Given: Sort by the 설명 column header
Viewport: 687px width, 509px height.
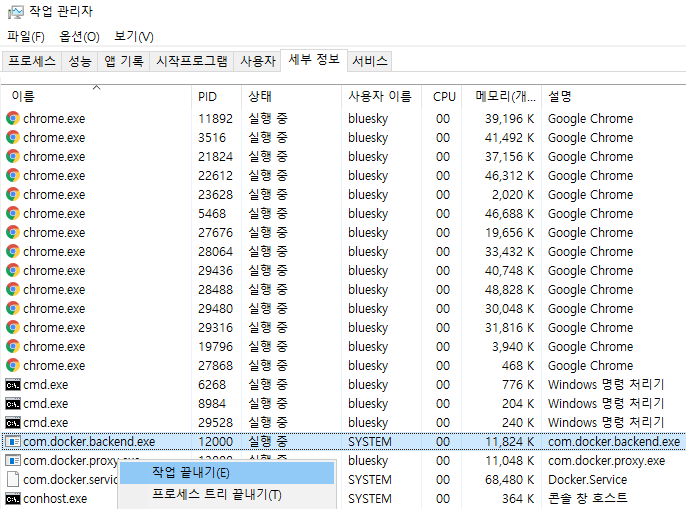Looking at the screenshot, I should pos(613,96).
